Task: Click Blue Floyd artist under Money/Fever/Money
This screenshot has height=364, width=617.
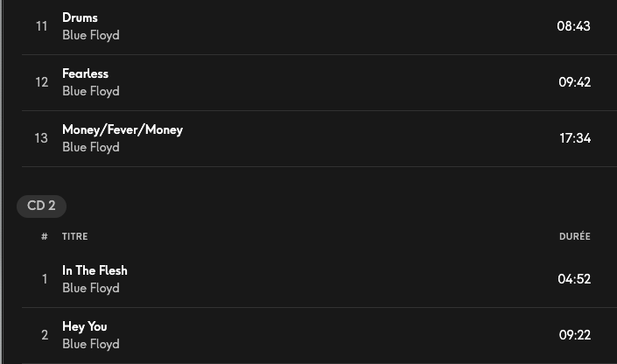Action: (90, 147)
